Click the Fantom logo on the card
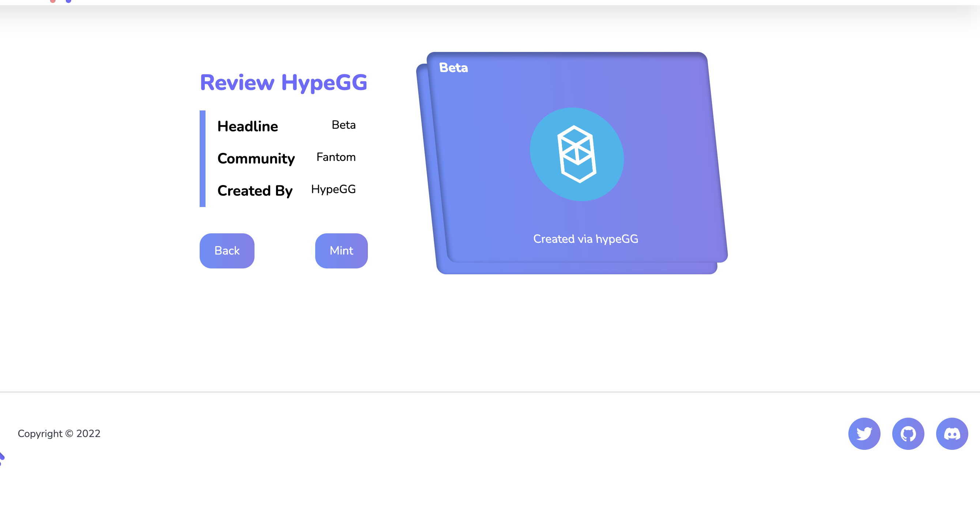Image resolution: width=980 pixels, height=523 pixels. [x=577, y=154]
